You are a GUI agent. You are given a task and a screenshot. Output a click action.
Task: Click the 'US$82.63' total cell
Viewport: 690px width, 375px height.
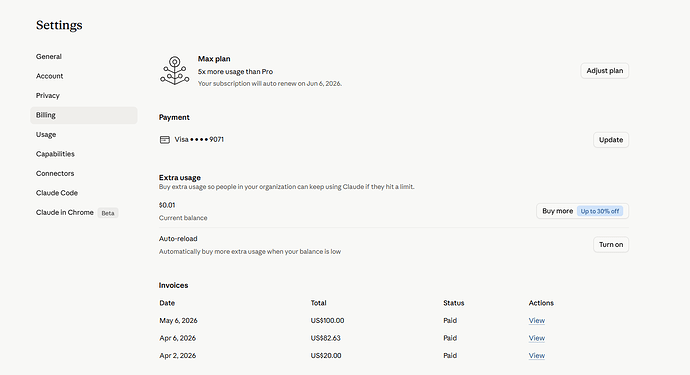coord(326,338)
